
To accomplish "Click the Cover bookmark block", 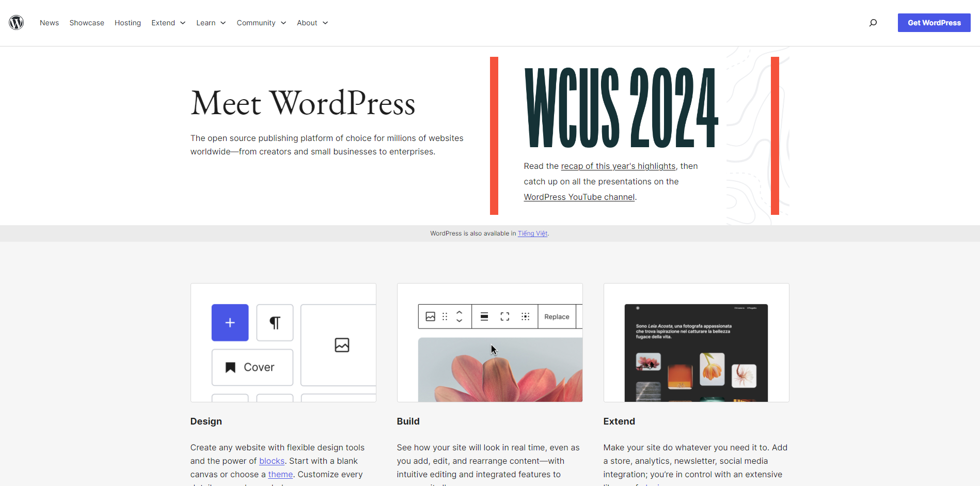I will tap(252, 367).
